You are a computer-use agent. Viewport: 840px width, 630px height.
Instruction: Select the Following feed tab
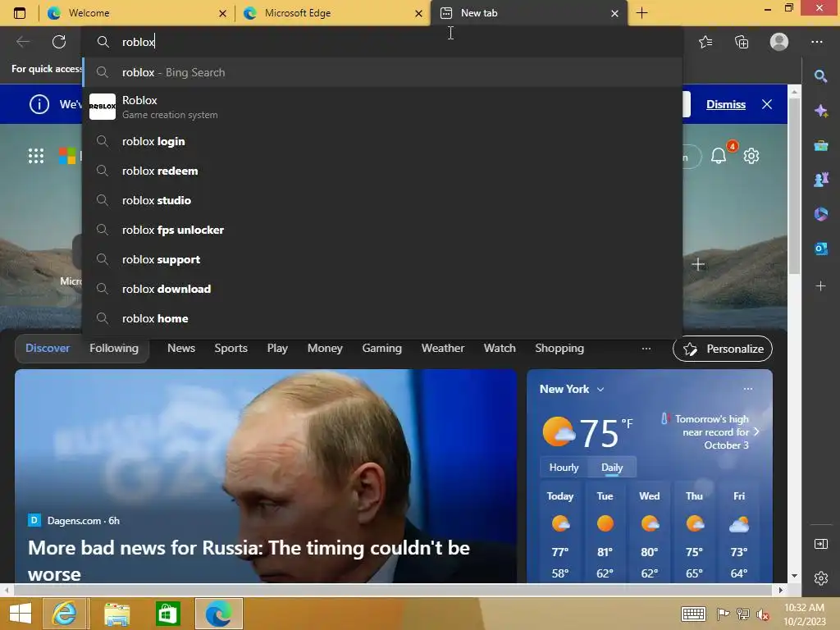point(113,348)
